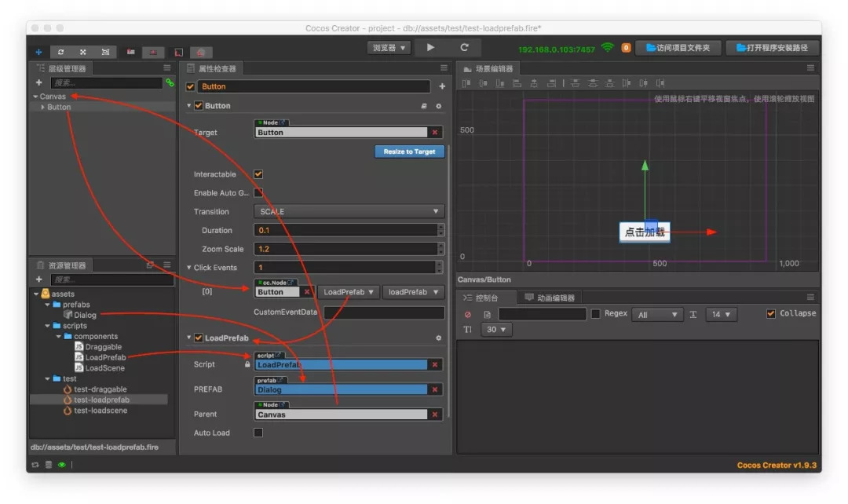Click the clear console icon
This screenshot has width=848, height=504.
tap(468, 314)
